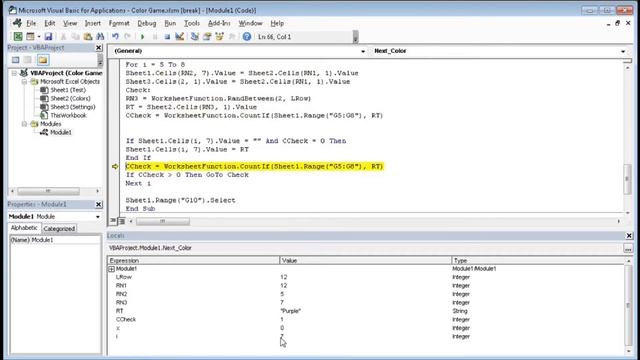The height and width of the screenshot is (360, 640).
Task: Click the Copy toolbar icon
Action: [76, 37]
